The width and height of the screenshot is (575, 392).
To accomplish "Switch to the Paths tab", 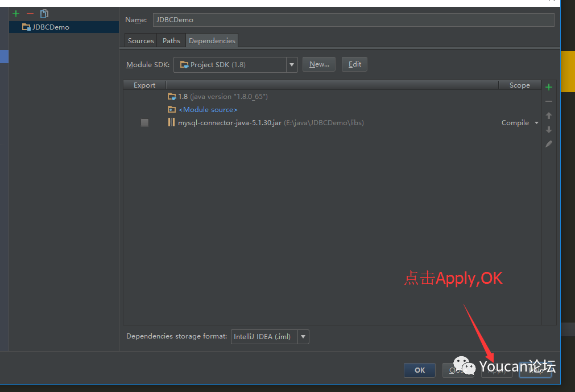I will point(171,40).
